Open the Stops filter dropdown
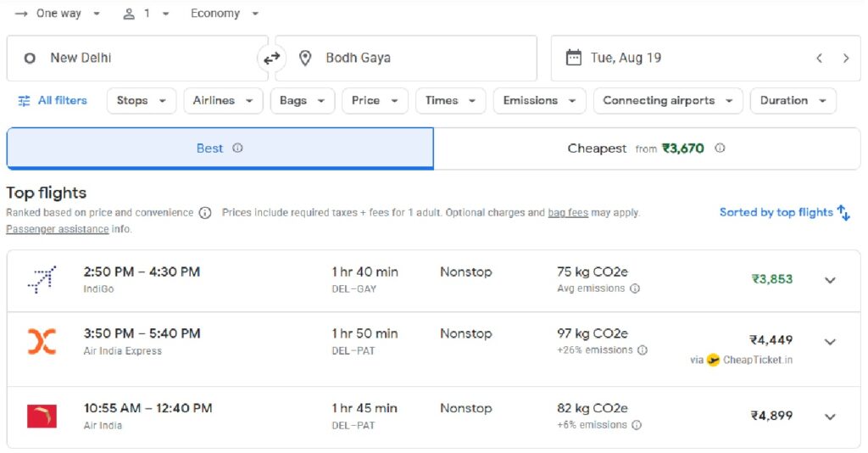 pyautogui.click(x=142, y=101)
